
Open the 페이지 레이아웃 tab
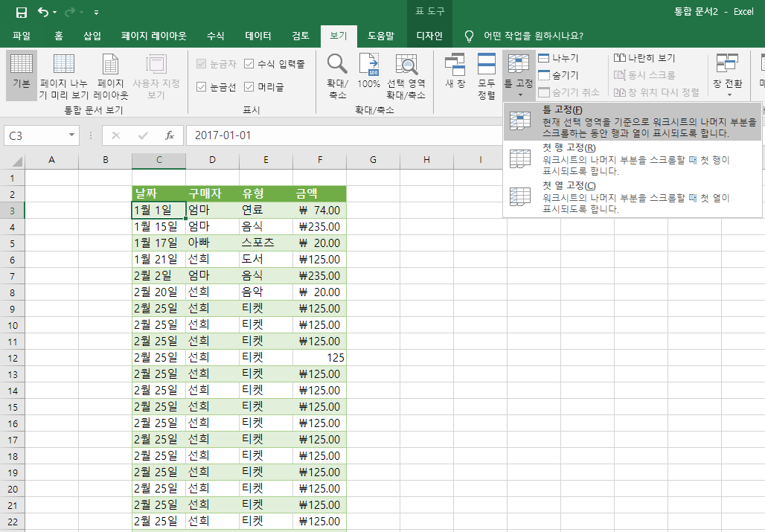click(154, 36)
